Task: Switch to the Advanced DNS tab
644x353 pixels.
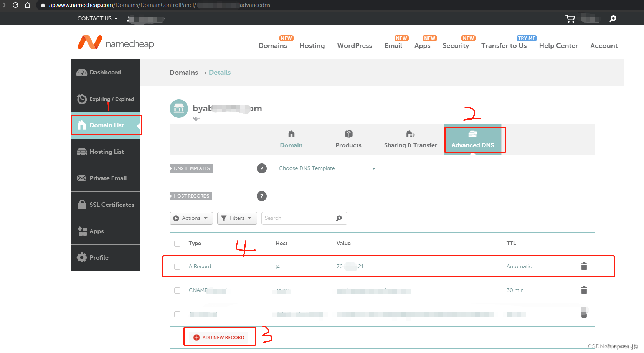Action: click(x=473, y=139)
